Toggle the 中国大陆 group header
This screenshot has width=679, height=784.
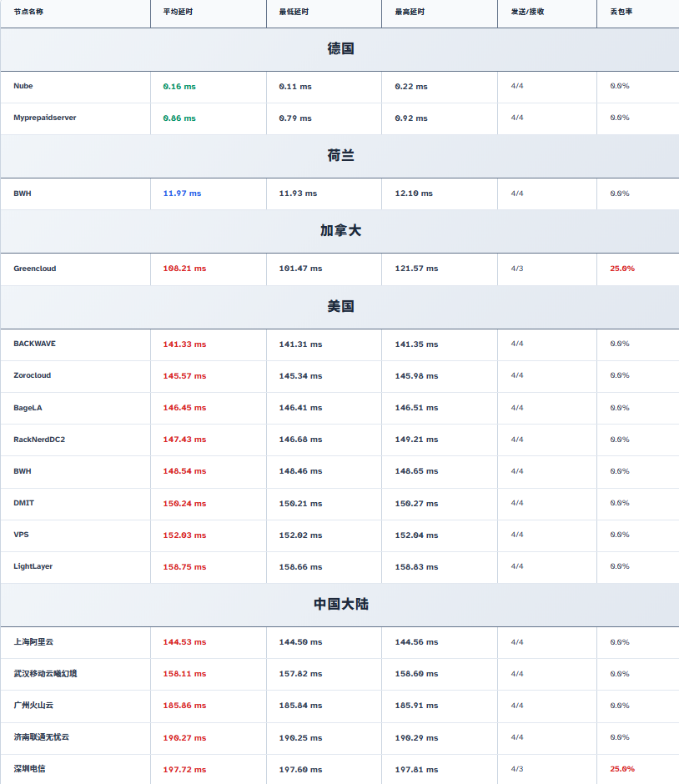point(340,605)
